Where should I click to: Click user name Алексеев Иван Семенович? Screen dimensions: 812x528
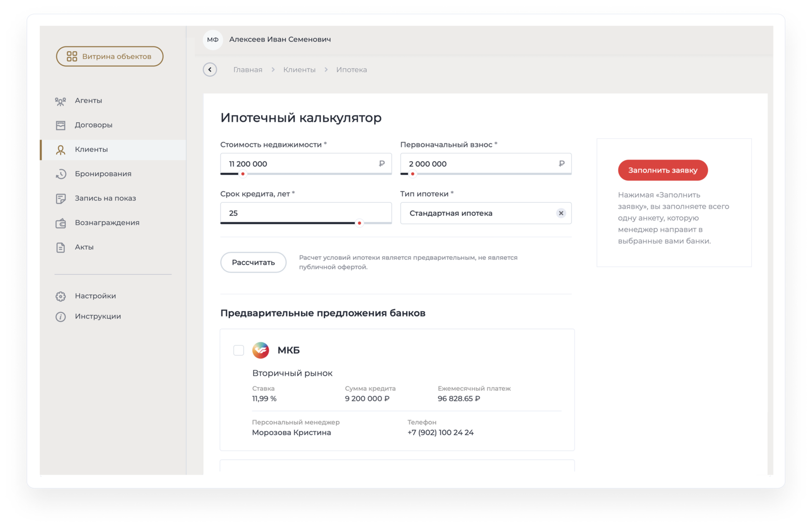[x=280, y=40]
